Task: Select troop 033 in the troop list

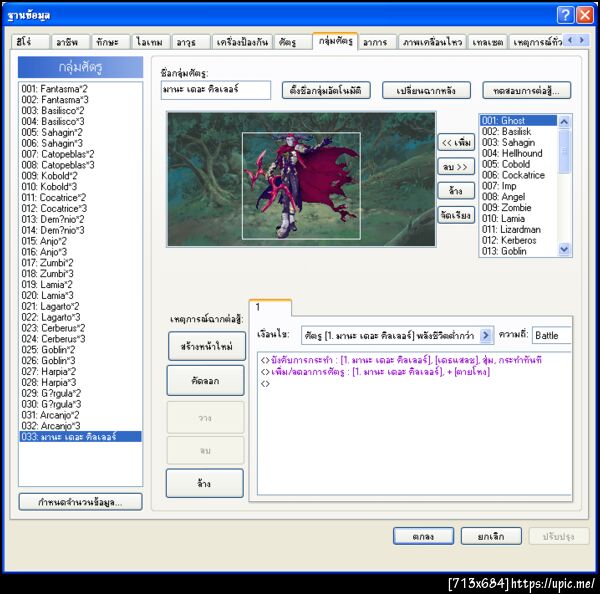Action: pyautogui.click(x=80, y=437)
